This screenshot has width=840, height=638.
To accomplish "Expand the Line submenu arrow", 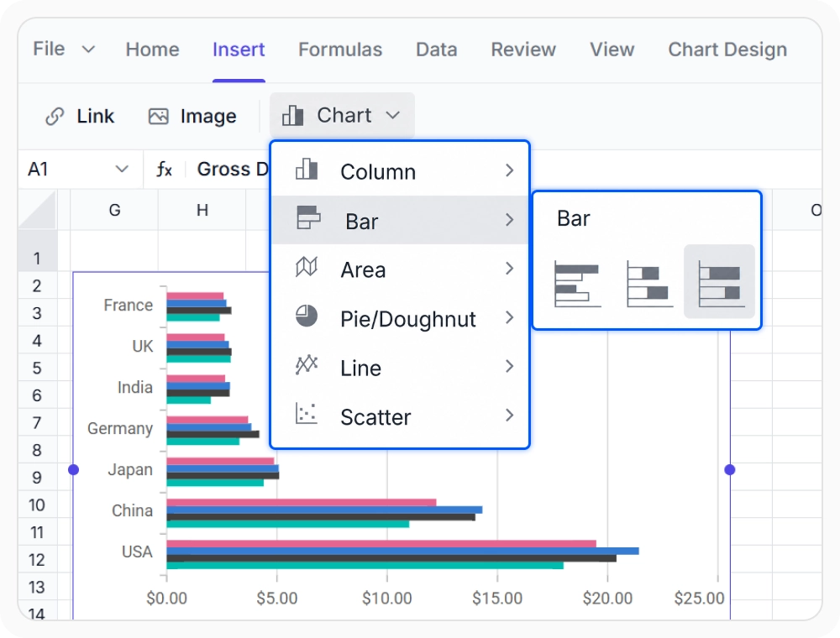I will [x=510, y=367].
